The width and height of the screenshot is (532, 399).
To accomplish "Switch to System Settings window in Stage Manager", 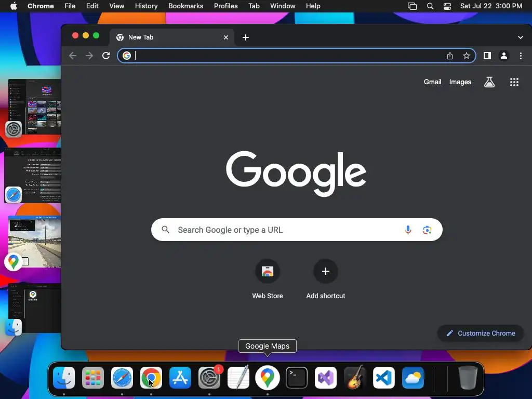I will 34,107.
